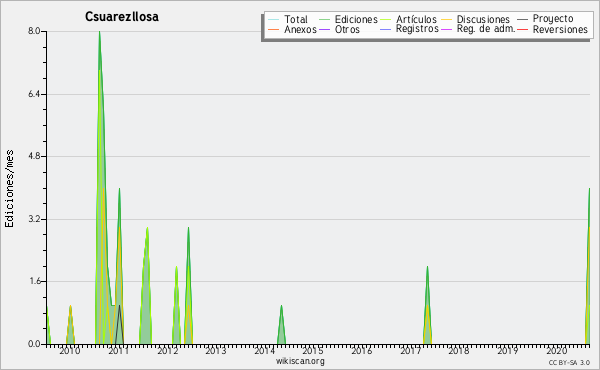Click the 8.0 y-axis value
Image resolution: width=600 pixels, height=370 pixels.
tap(34, 31)
